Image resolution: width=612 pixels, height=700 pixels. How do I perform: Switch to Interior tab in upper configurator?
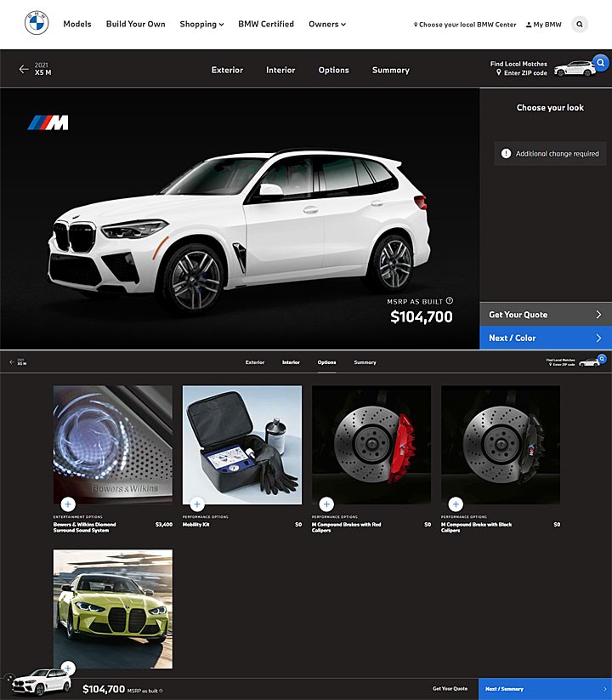280,70
